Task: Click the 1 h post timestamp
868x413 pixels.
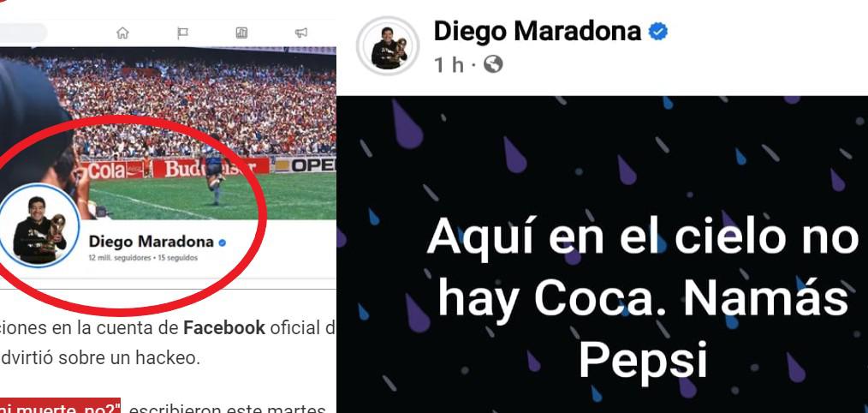Action: point(449,65)
